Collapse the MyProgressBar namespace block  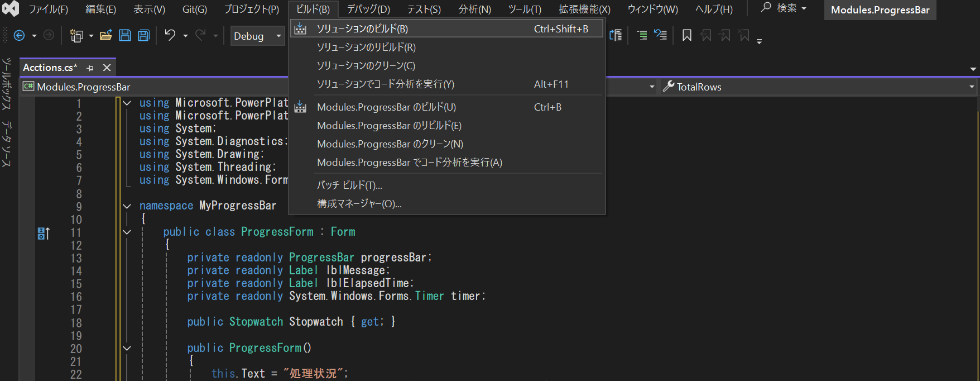pos(127,206)
